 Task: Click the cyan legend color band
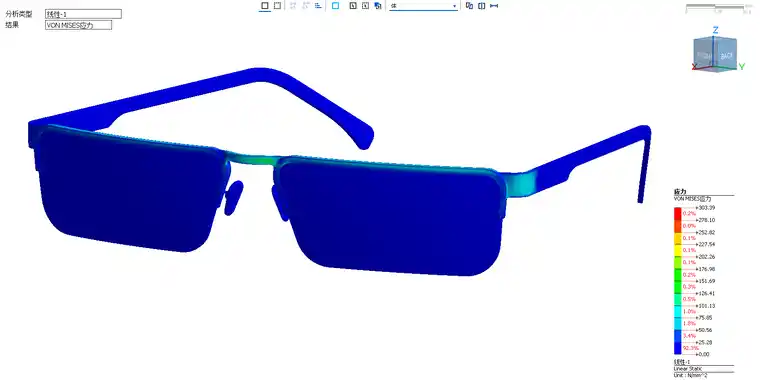click(678, 312)
